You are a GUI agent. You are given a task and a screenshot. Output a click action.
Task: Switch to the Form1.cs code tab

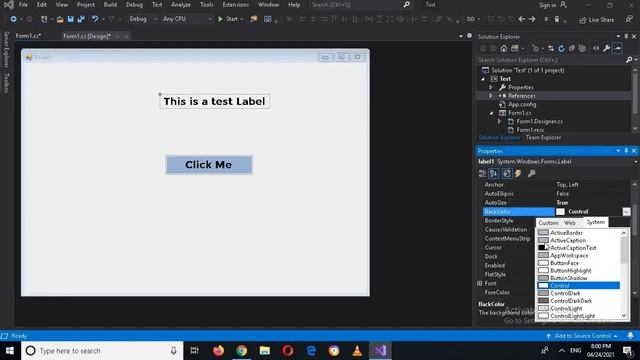28,36
